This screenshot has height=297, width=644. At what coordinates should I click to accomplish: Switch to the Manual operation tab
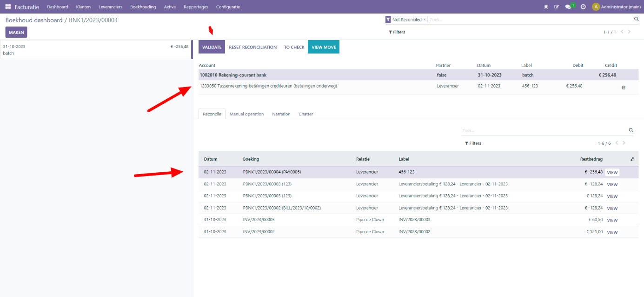[246, 114]
